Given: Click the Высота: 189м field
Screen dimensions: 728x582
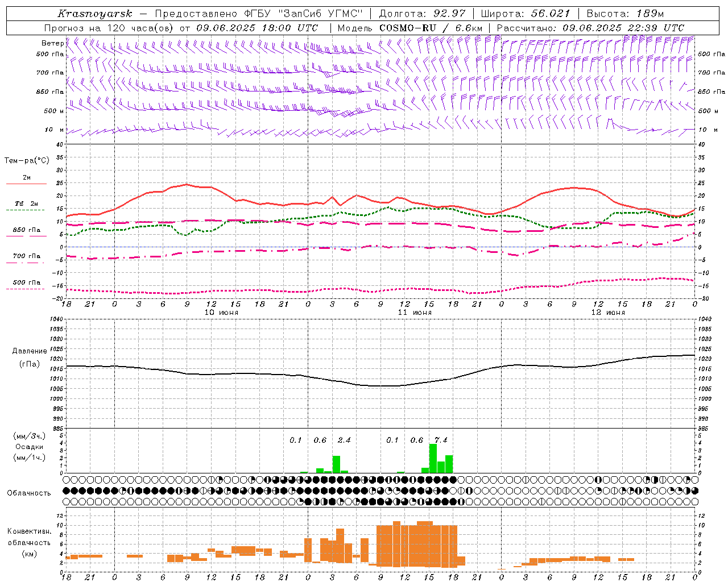Looking at the screenshot, I should (x=625, y=14).
